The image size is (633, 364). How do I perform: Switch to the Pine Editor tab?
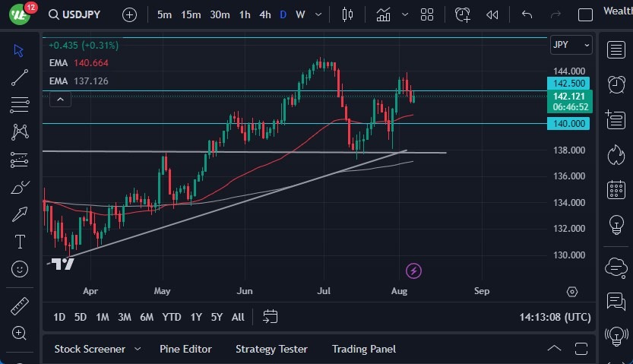[185, 350]
